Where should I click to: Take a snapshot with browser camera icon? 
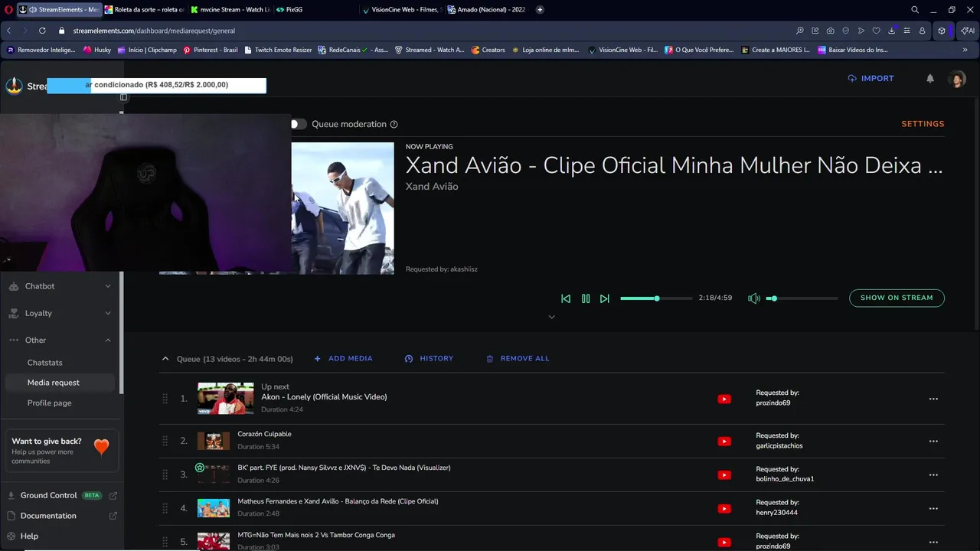831,31
